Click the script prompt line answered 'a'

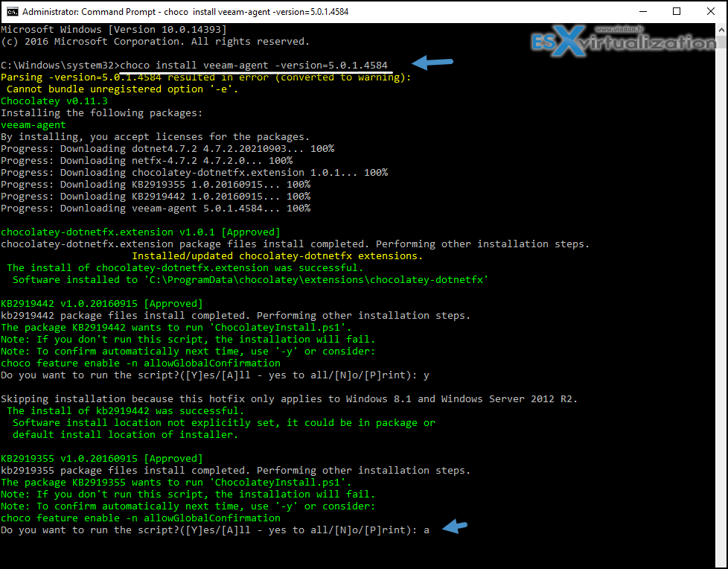(x=215, y=530)
